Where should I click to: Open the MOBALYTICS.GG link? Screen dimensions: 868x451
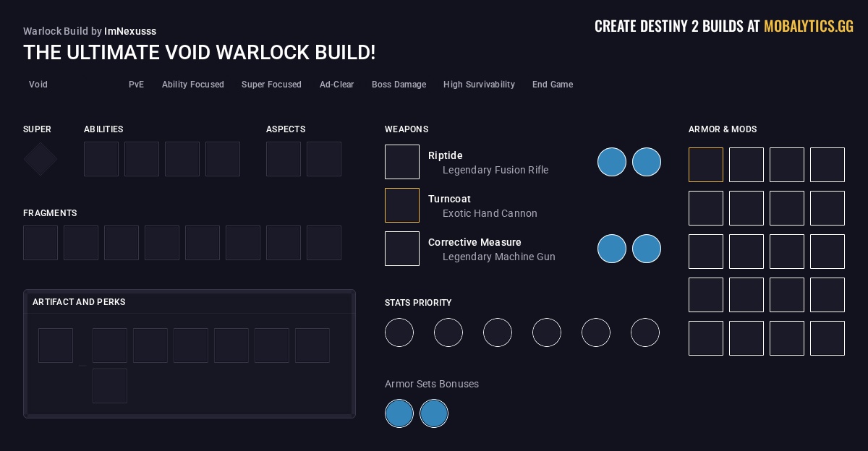[809, 27]
